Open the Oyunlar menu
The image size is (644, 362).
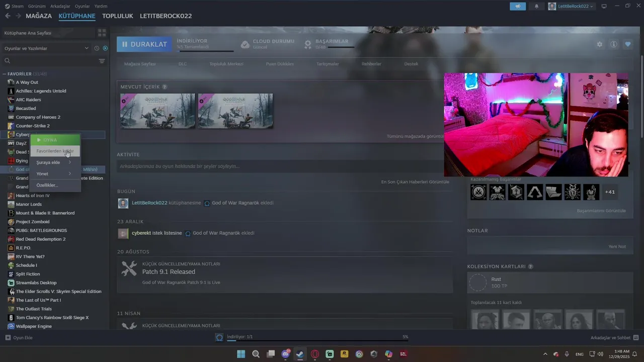click(x=83, y=6)
